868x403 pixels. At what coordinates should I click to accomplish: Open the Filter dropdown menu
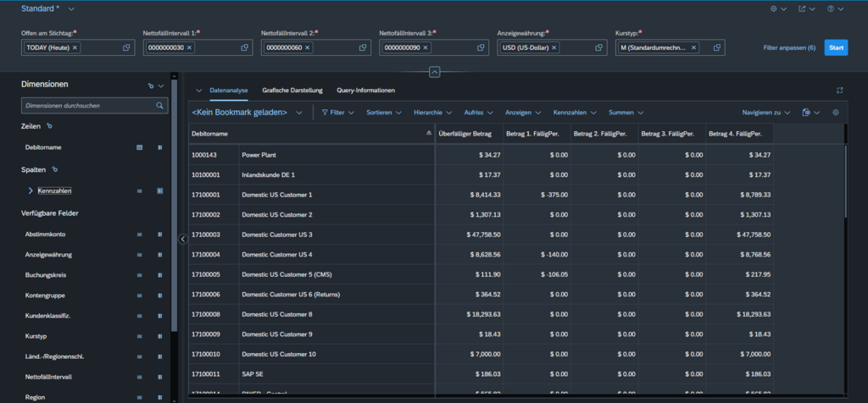coord(337,113)
